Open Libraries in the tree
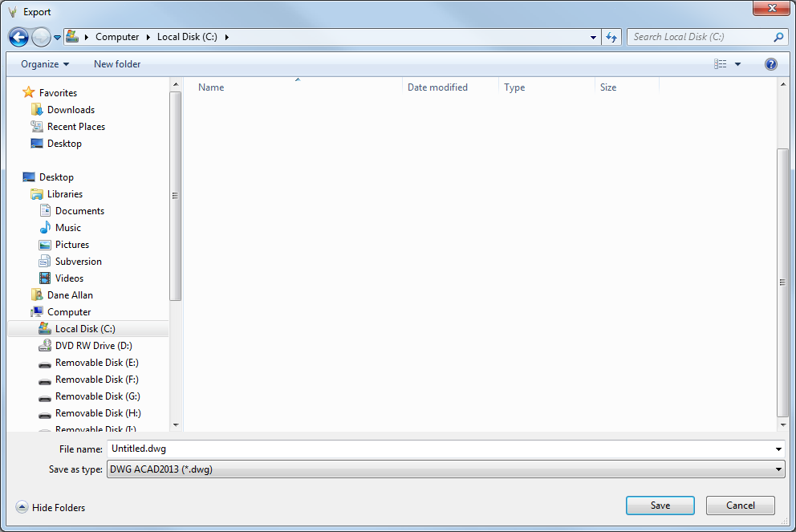Image resolution: width=796 pixels, height=532 pixels. 64,194
